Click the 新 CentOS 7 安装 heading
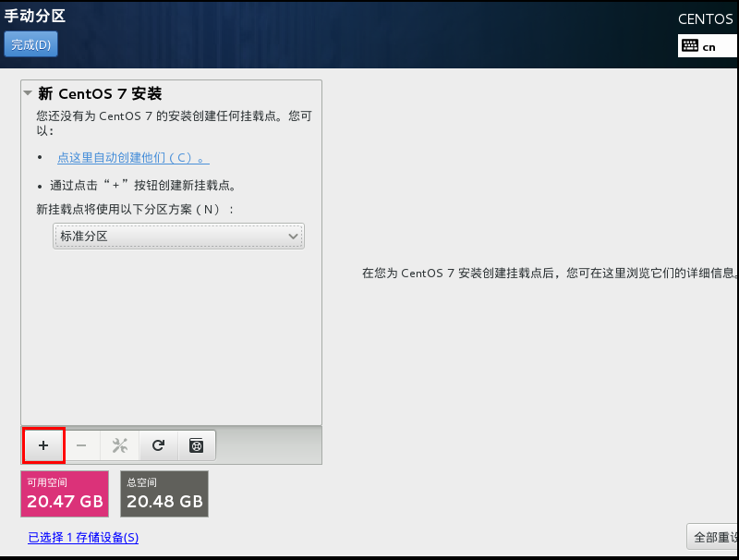The image size is (739, 560). [x=100, y=93]
